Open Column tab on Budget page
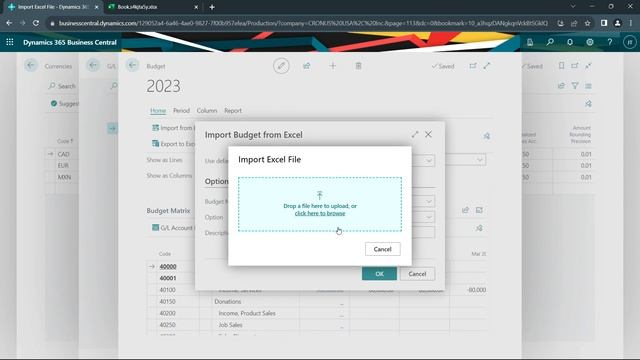The width and height of the screenshot is (640, 360). pyautogui.click(x=207, y=111)
